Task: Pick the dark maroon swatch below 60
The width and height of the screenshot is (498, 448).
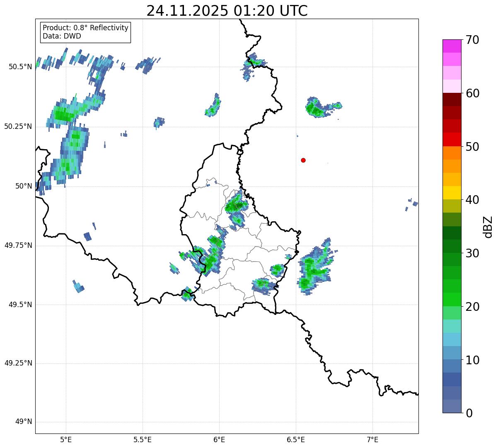Action: (452, 99)
